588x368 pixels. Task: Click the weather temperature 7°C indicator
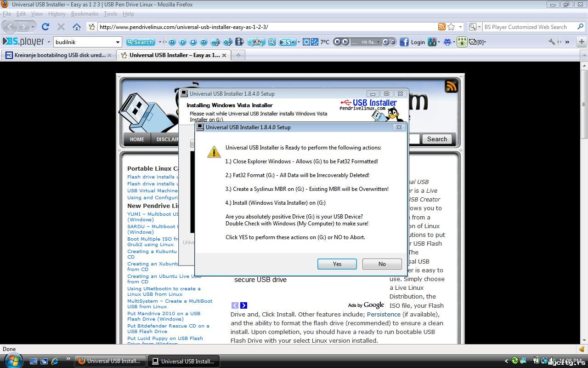tap(325, 42)
